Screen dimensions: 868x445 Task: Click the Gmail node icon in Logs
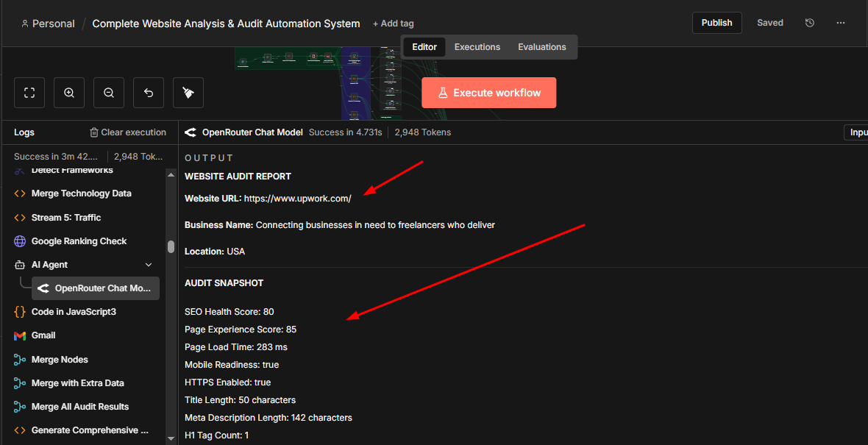coord(20,335)
